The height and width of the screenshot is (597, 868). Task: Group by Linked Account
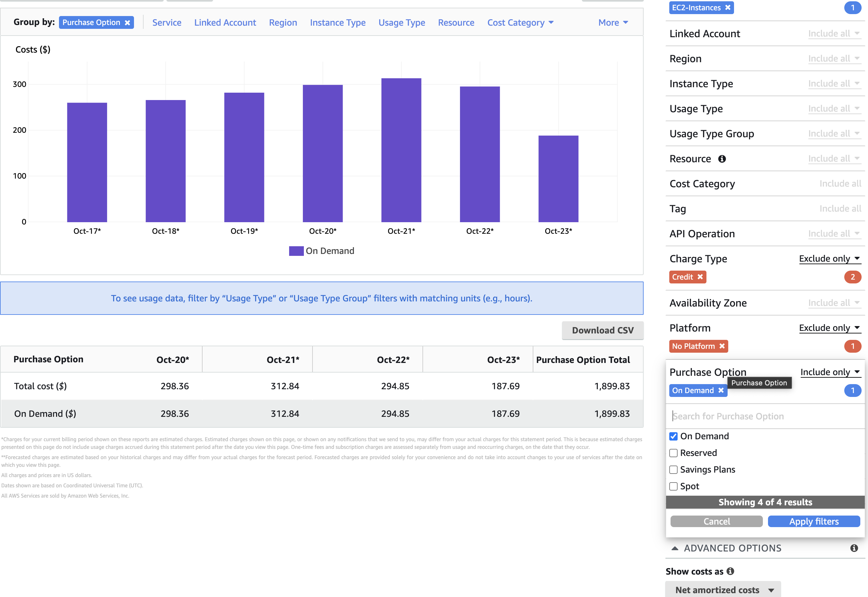(225, 23)
